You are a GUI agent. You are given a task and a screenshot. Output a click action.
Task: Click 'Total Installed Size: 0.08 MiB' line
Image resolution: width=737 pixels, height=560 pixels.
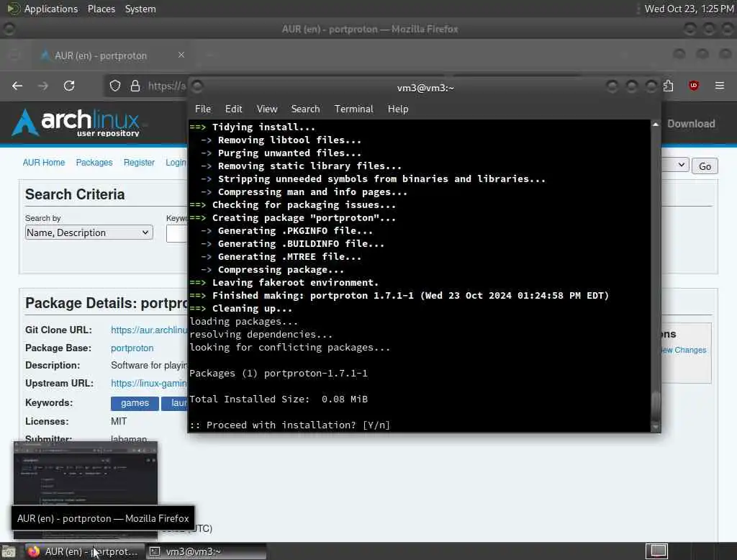(279, 399)
